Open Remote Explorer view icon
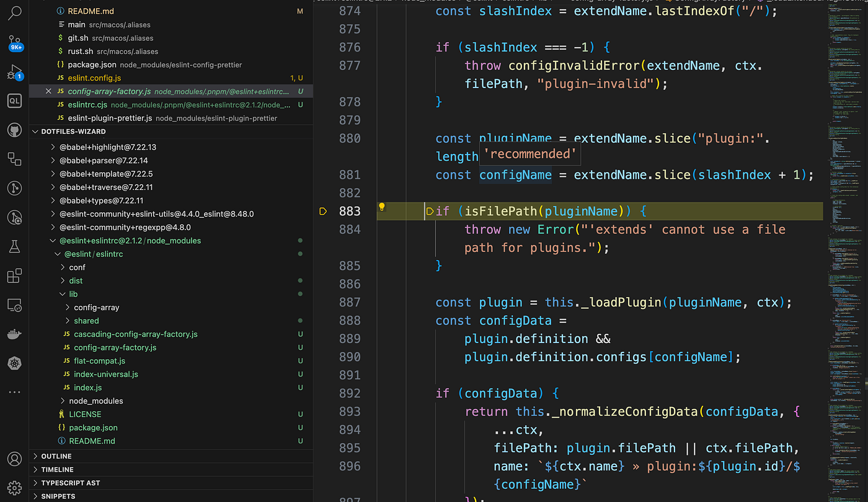Image resolution: width=868 pixels, height=502 pixels. (15, 305)
